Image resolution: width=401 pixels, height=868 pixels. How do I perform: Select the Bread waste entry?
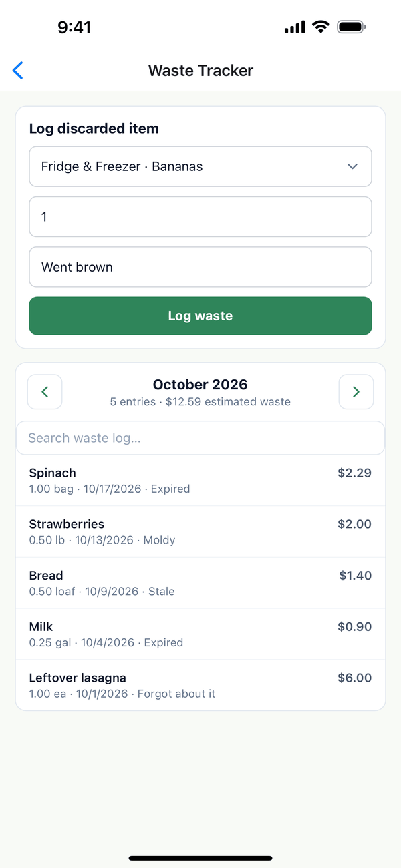pyautogui.click(x=200, y=583)
